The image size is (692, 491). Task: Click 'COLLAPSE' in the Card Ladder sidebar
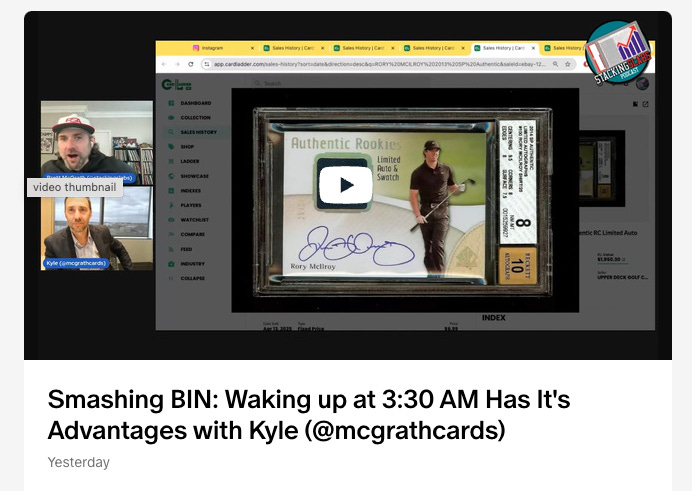tap(192, 278)
